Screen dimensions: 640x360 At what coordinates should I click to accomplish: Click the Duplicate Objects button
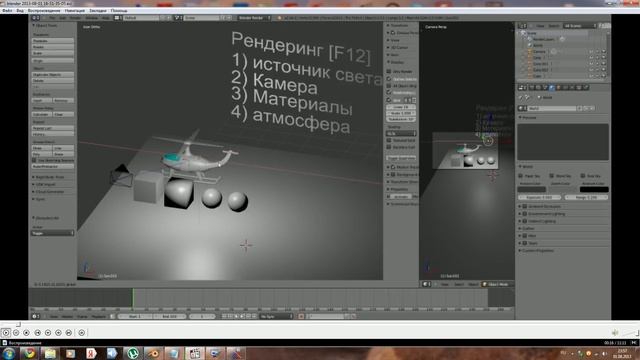click(53, 75)
